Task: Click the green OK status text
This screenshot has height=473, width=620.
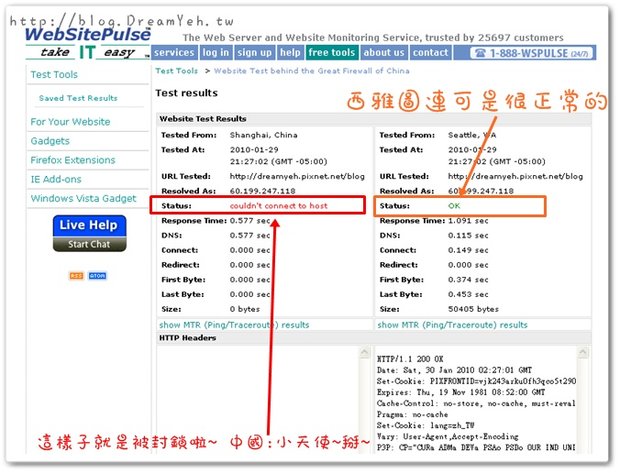Action: 454,206
